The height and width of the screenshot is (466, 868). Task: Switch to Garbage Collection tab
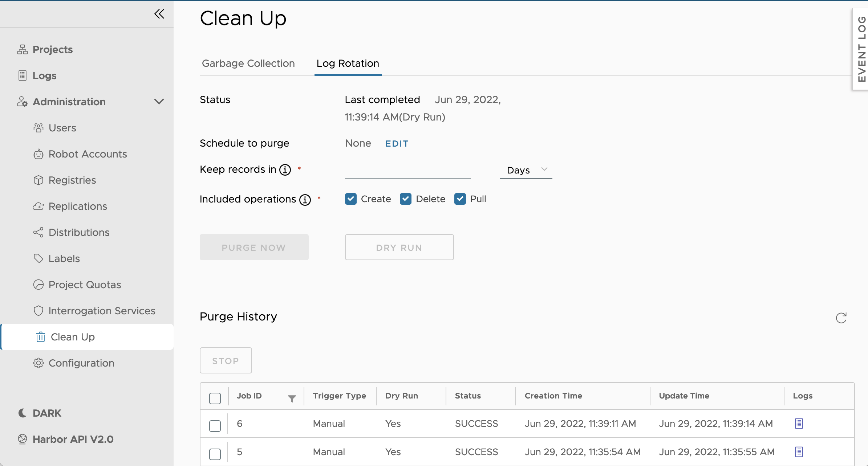point(248,63)
